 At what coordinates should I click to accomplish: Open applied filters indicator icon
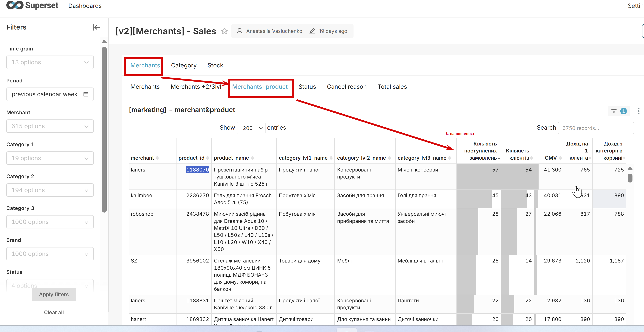click(x=619, y=111)
